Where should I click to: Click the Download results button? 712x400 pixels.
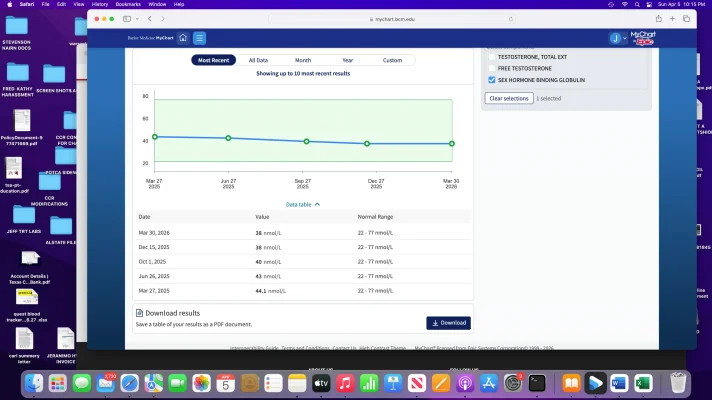[448, 323]
